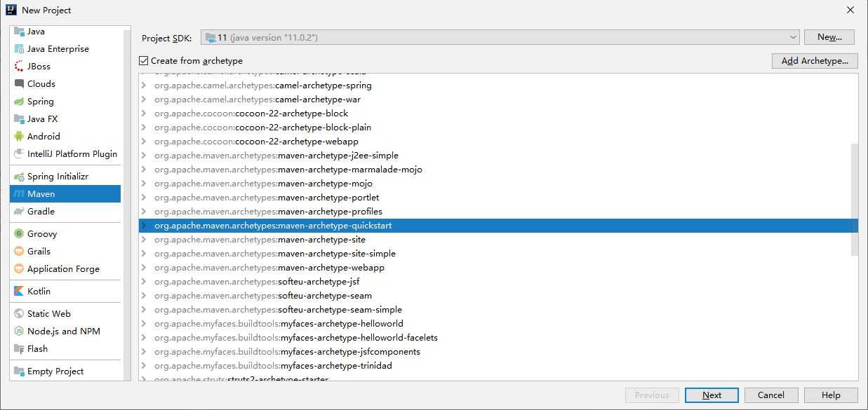The width and height of the screenshot is (868, 410).
Task: Select maven-archetype-profiles archetype
Action: (498, 212)
